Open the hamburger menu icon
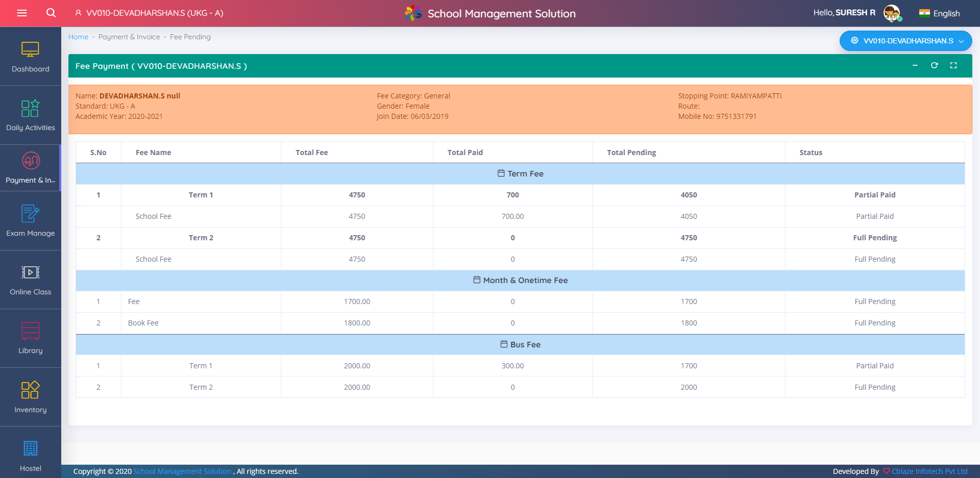The height and width of the screenshot is (478, 980). [22, 13]
